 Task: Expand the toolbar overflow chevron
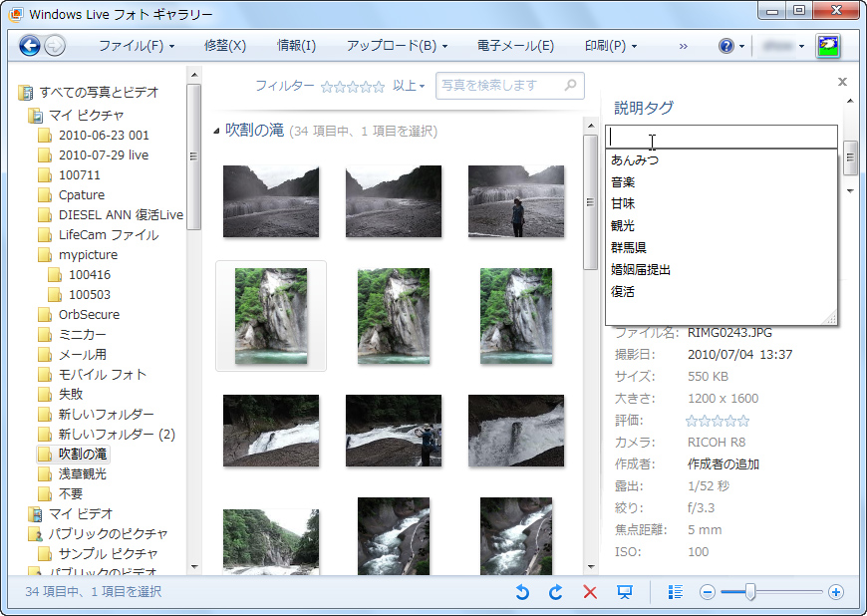(x=685, y=45)
